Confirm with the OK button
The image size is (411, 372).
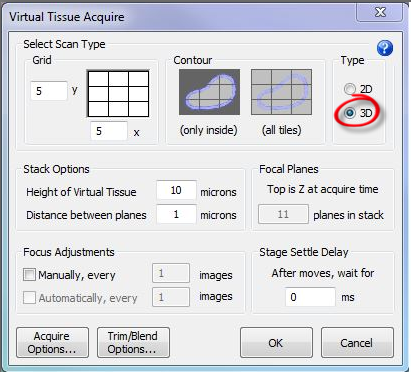[276, 342]
